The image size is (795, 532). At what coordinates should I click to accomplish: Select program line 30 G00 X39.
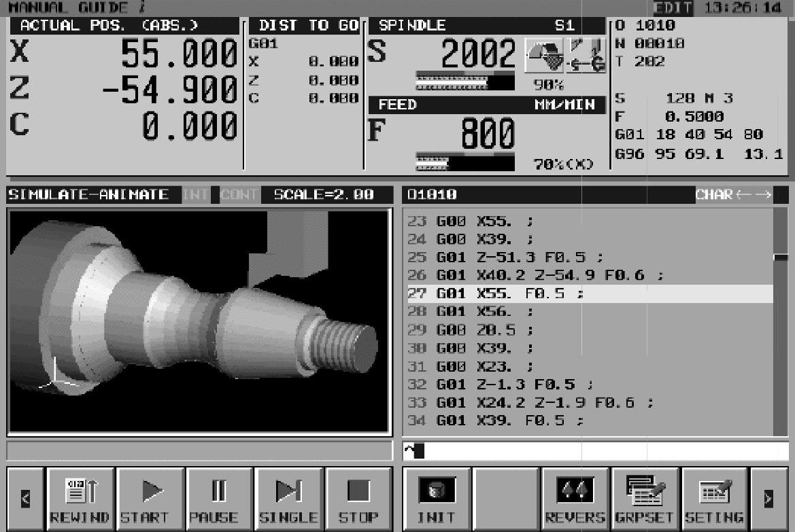[590, 349]
